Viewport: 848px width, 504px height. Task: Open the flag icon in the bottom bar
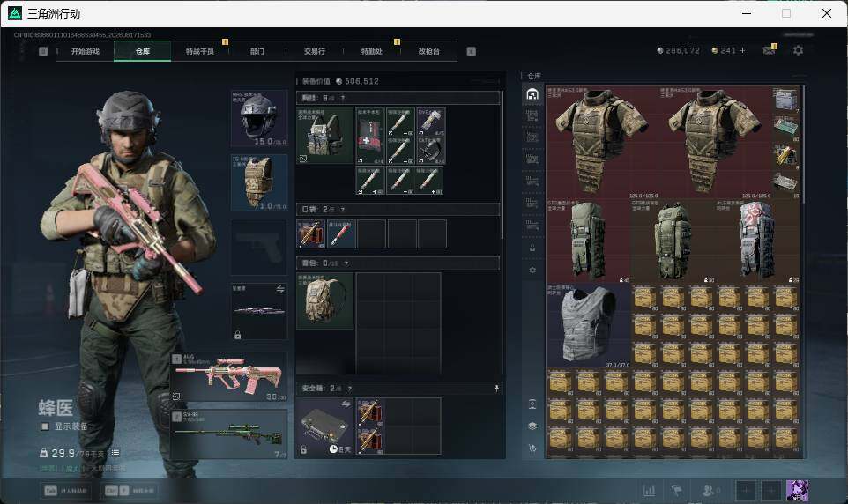pos(677,491)
